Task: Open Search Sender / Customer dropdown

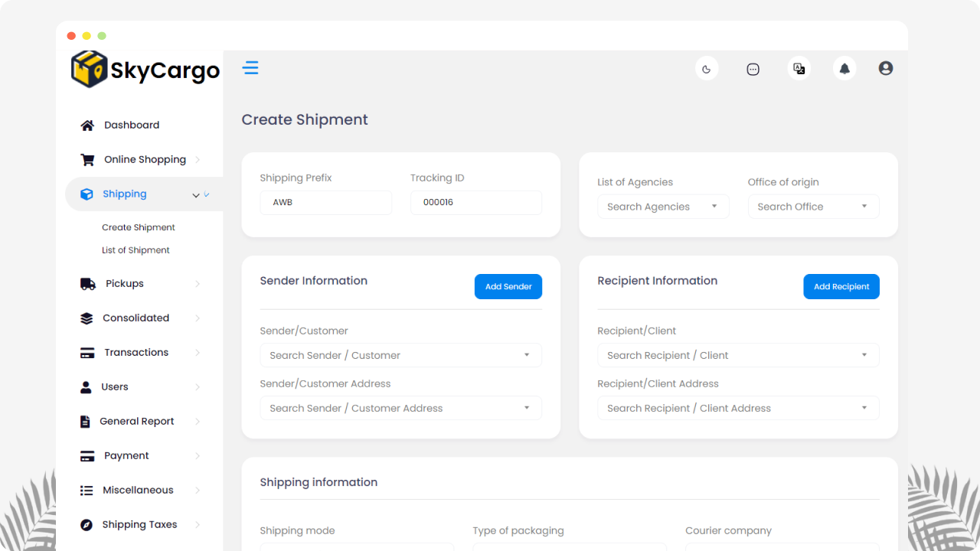Action: point(400,355)
